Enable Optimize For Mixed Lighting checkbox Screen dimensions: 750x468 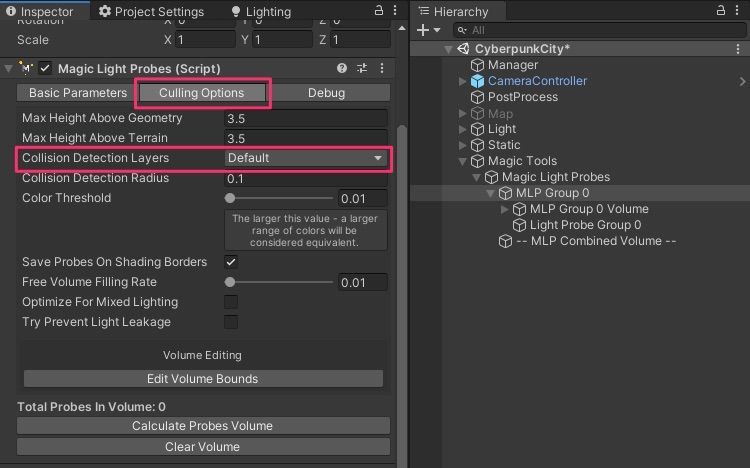coord(231,302)
